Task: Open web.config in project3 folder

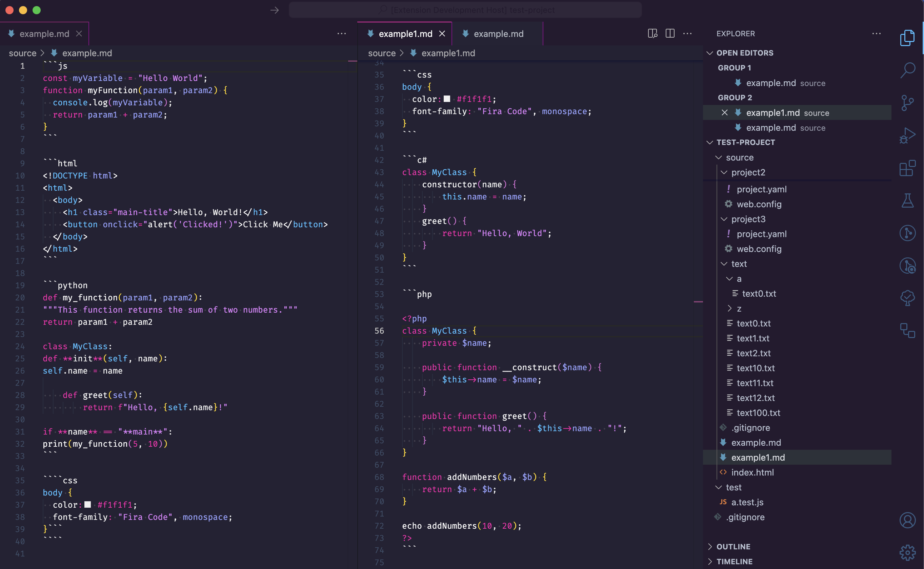Action: click(797, 249)
